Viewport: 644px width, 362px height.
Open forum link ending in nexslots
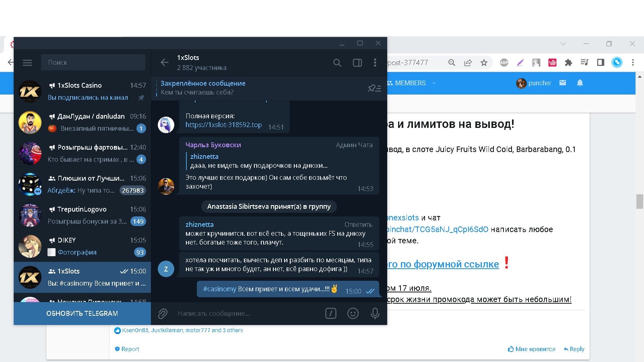[403, 218]
